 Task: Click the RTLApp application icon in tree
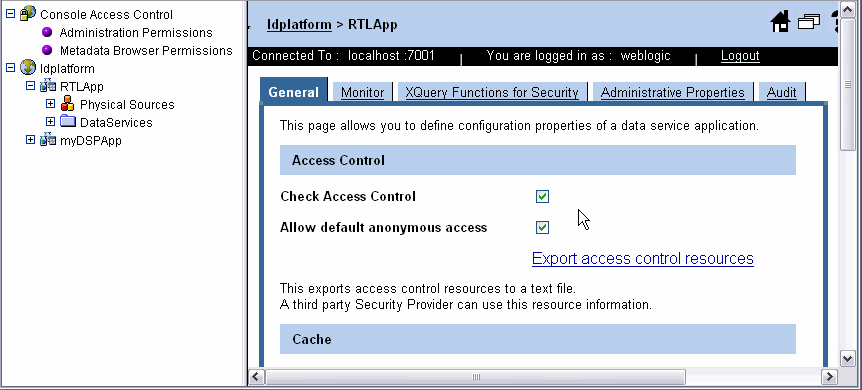(48, 86)
